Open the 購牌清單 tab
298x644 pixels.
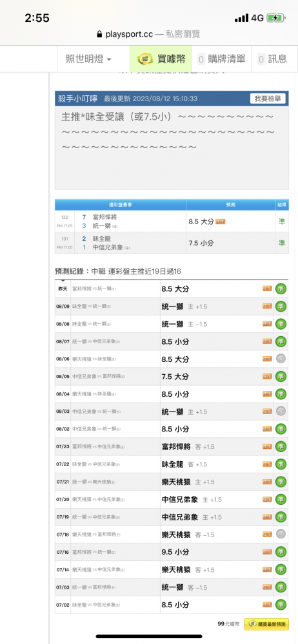[221, 59]
